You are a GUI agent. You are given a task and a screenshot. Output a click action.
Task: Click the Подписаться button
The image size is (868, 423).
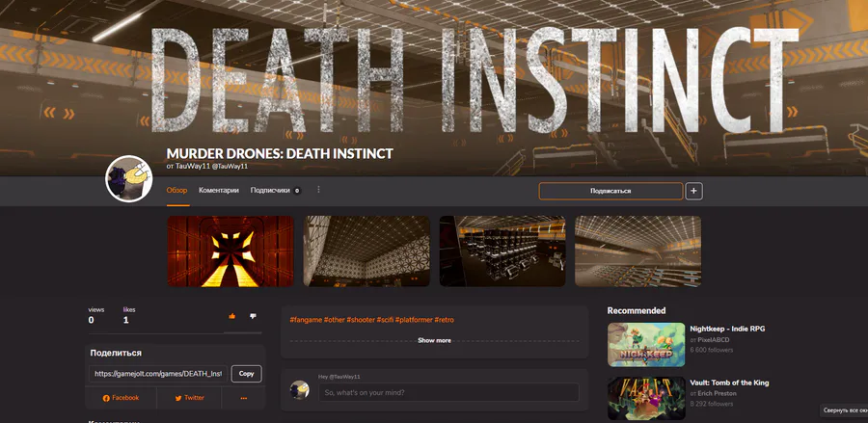(610, 191)
